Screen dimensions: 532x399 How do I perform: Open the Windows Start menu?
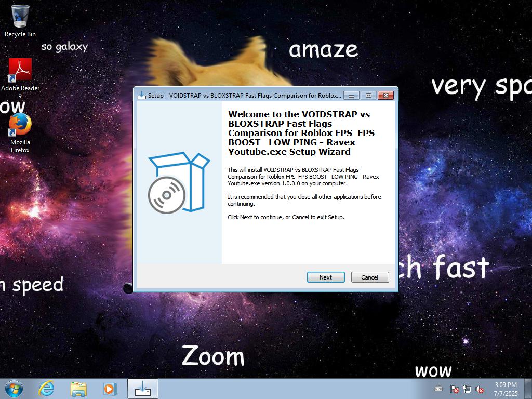click(x=14, y=389)
